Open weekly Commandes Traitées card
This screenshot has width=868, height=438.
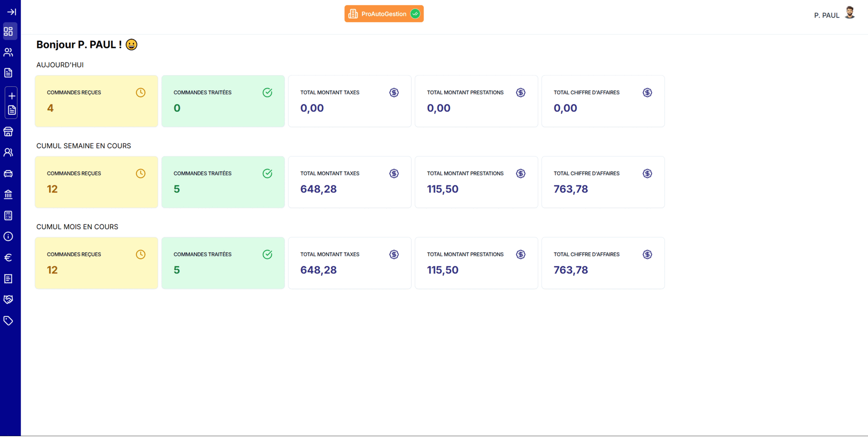223,182
